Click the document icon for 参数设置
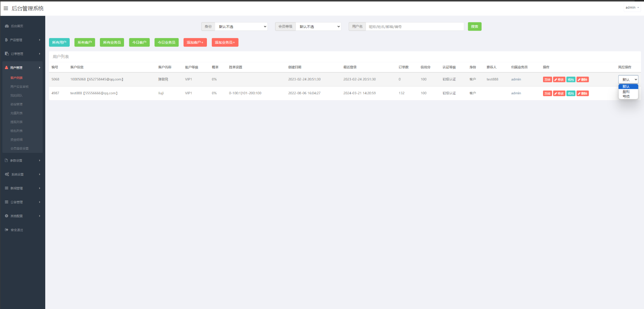 click(6, 160)
